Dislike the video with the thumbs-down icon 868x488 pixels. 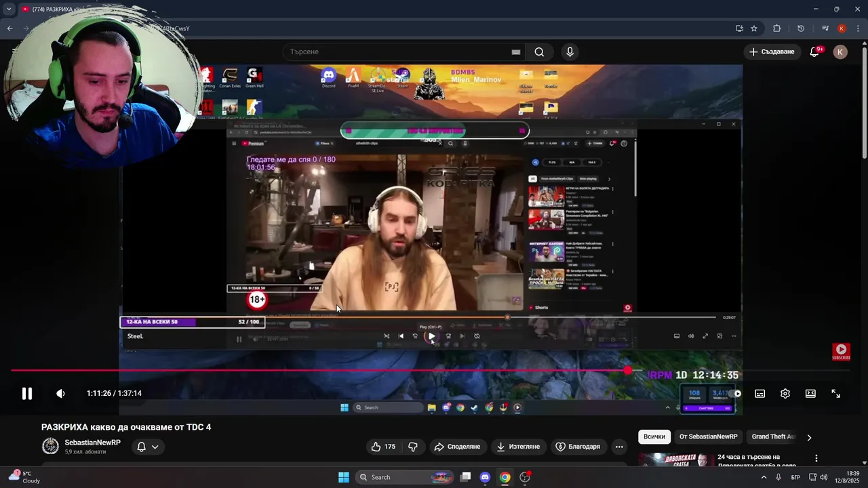(x=413, y=447)
